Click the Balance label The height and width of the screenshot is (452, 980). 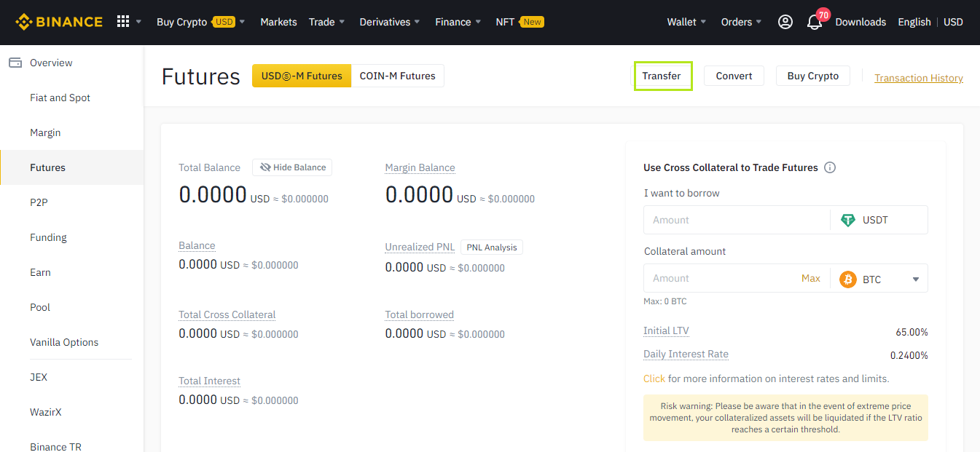point(197,245)
